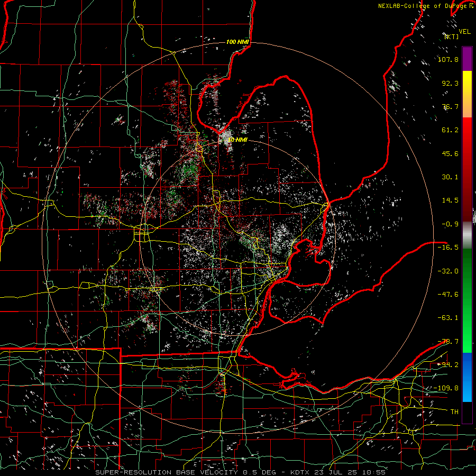Screen dimensions: 476x476
Task: Select the 45.6 value on velocity scale
Action: [450, 153]
